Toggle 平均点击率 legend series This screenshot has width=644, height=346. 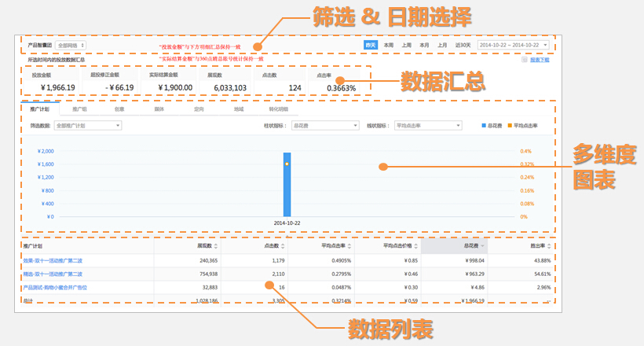[522, 126]
